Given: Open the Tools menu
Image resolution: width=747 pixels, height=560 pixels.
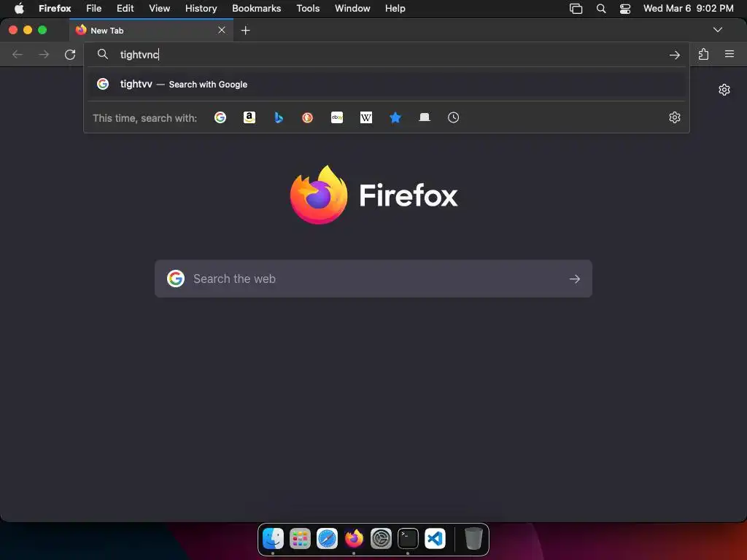Looking at the screenshot, I should coord(308,9).
